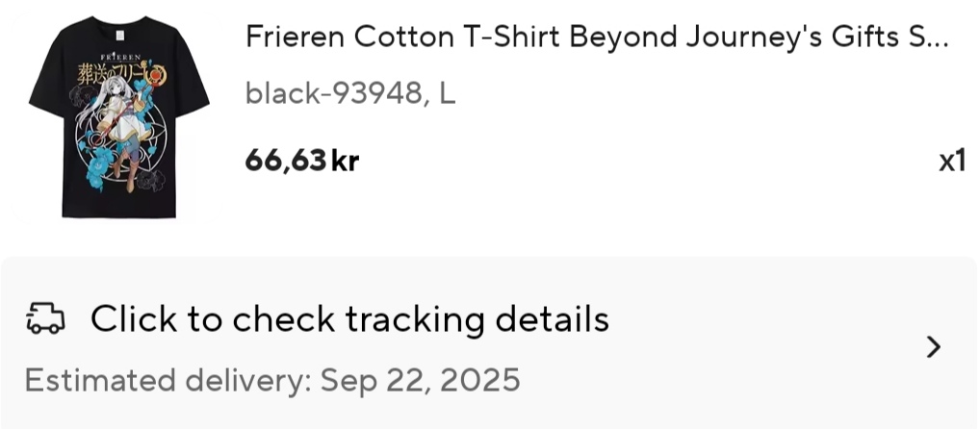
Task: Click the 66,63 kr price
Action: 302,161
